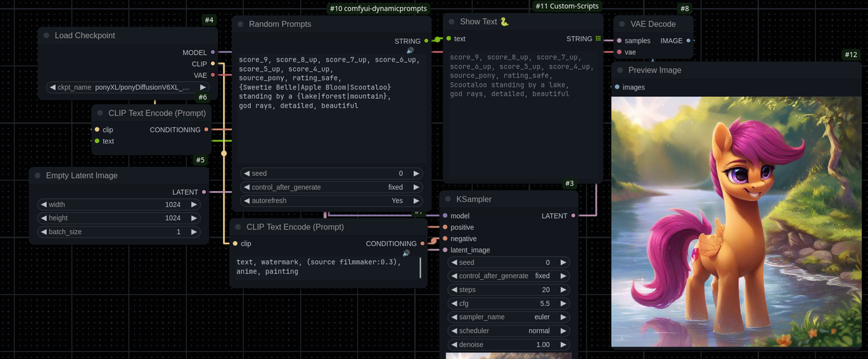Click the Random Prompts node title
Viewport: 868px width, 359px height.
[280, 24]
